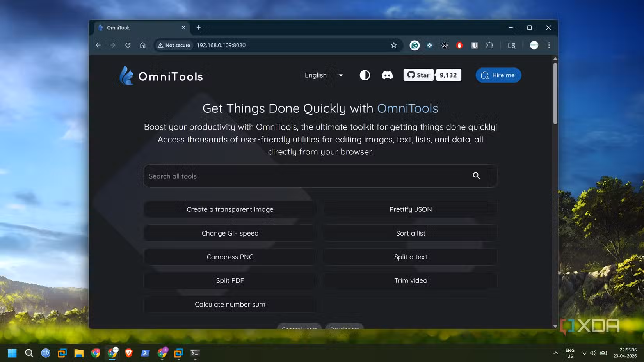
Task: Bookmark this page with star icon
Action: pos(394,45)
